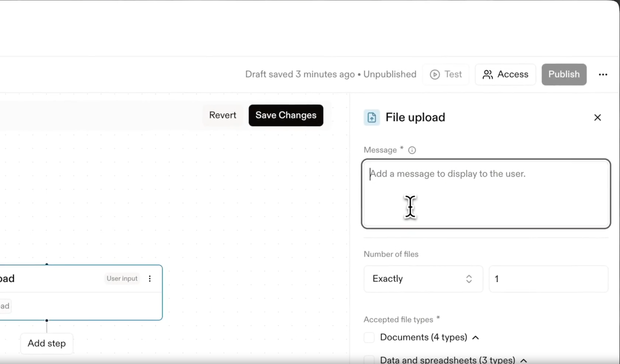Image resolution: width=620 pixels, height=364 pixels.
Task: Collapse the Documents (4 types) chevron
Action: pyautogui.click(x=475, y=338)
